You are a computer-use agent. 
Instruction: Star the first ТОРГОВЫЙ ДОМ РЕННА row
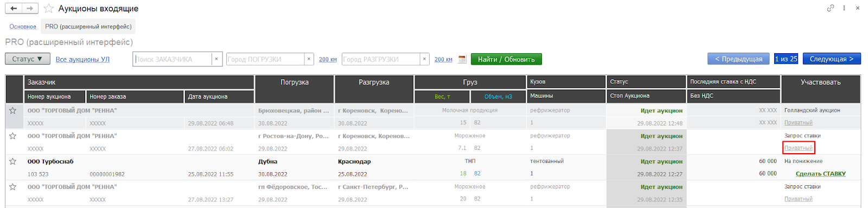(12, 110)
